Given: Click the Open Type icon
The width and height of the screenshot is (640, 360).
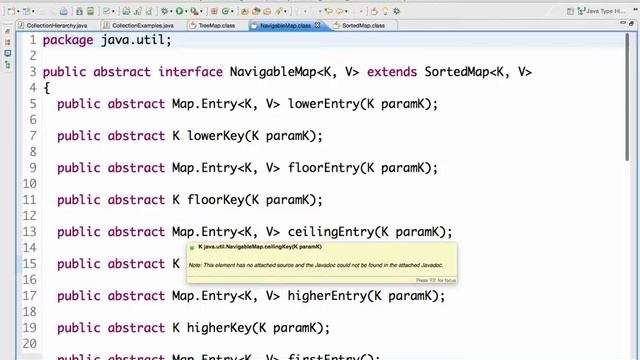Looking at the screenshot, I should tap(244, 11).
